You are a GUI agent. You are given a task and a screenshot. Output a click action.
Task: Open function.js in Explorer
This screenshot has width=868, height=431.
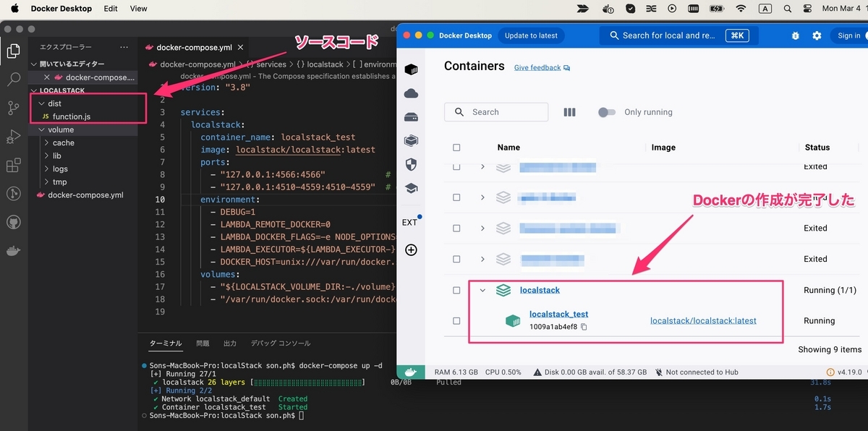(x=71, y=116)
